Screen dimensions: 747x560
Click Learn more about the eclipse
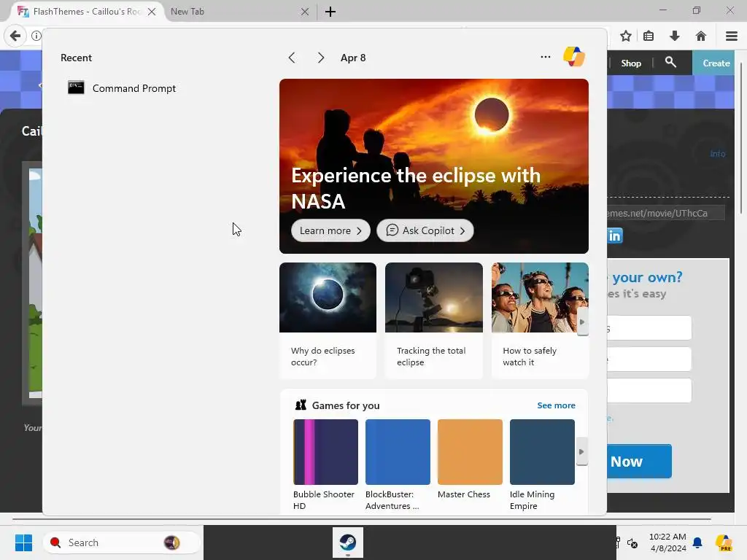(330, 230)
